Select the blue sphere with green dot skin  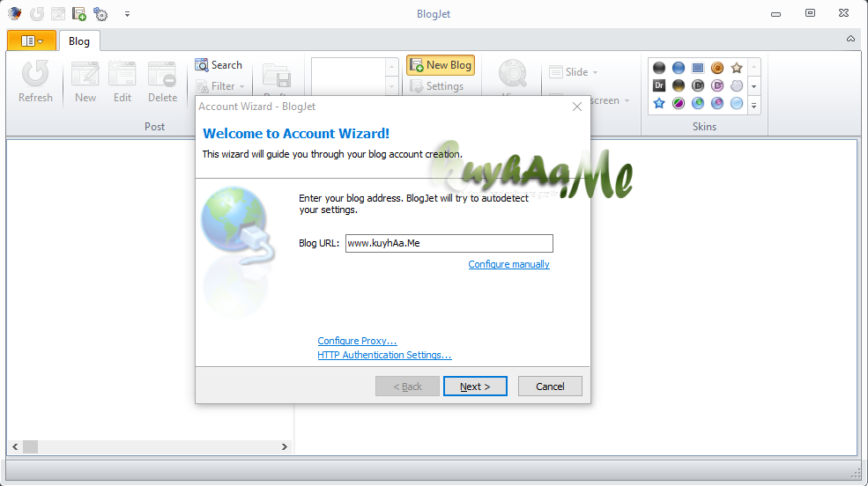(x=698, y=103)
